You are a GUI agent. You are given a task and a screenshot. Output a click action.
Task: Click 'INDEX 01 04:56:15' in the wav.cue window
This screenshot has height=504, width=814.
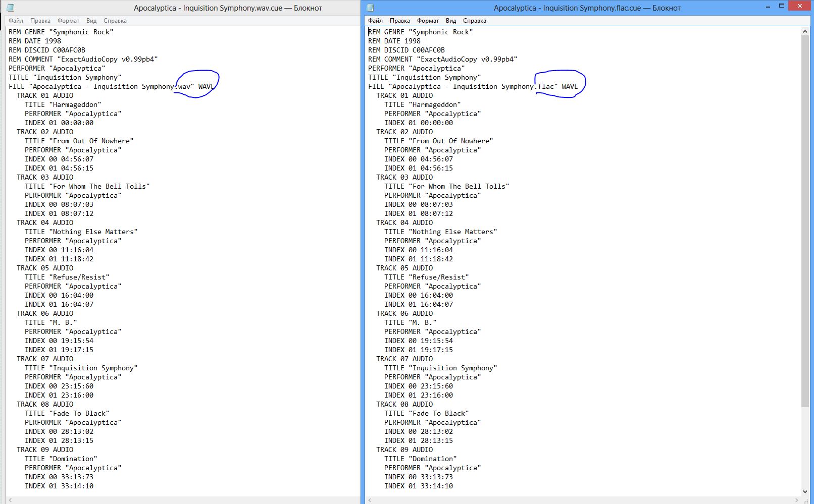coord(59,169)
